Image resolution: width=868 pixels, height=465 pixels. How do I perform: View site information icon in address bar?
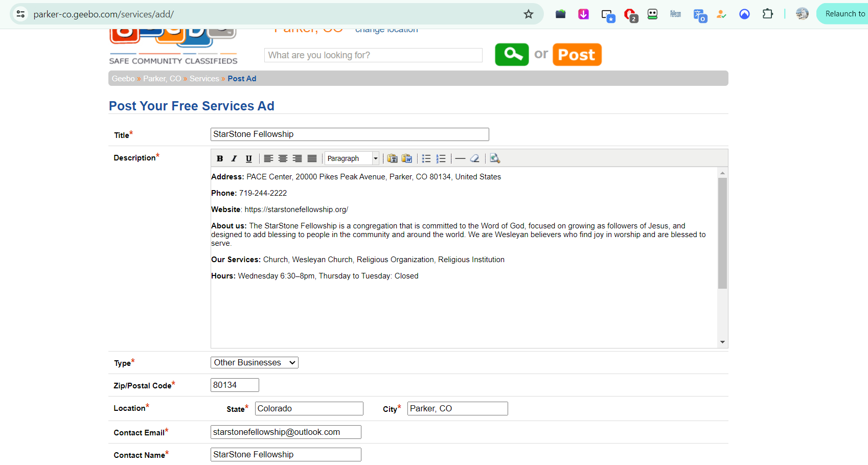(21, 14)
